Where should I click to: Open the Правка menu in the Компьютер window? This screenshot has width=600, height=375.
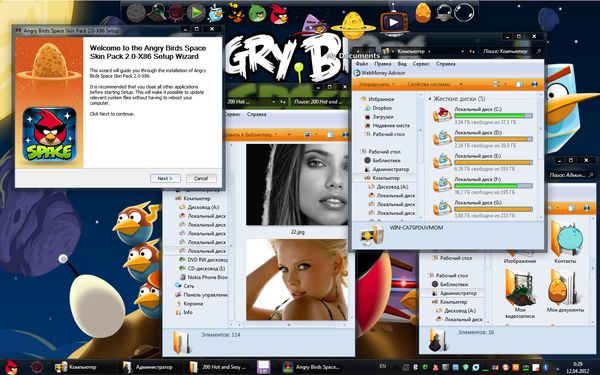[383, 64]
